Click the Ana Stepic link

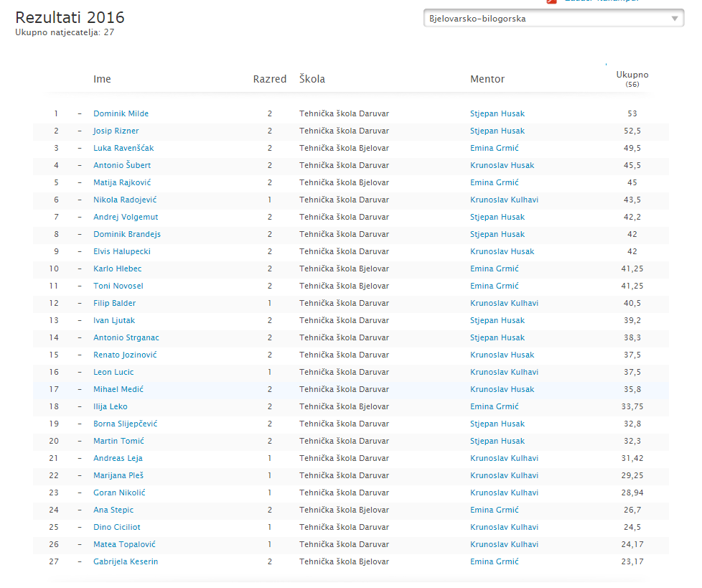pyautogui.click(x=113, y=510)
